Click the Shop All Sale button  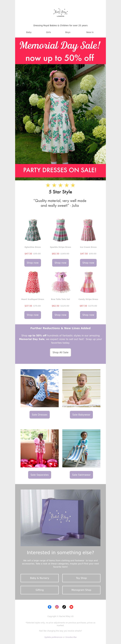coord(60,353)
